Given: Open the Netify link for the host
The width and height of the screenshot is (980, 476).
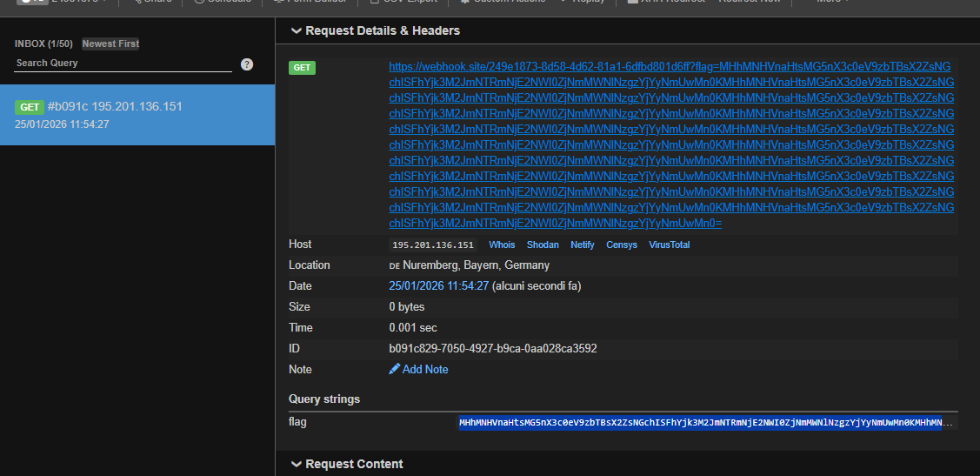Looking at the screenshot, I should tap(583, 245).
